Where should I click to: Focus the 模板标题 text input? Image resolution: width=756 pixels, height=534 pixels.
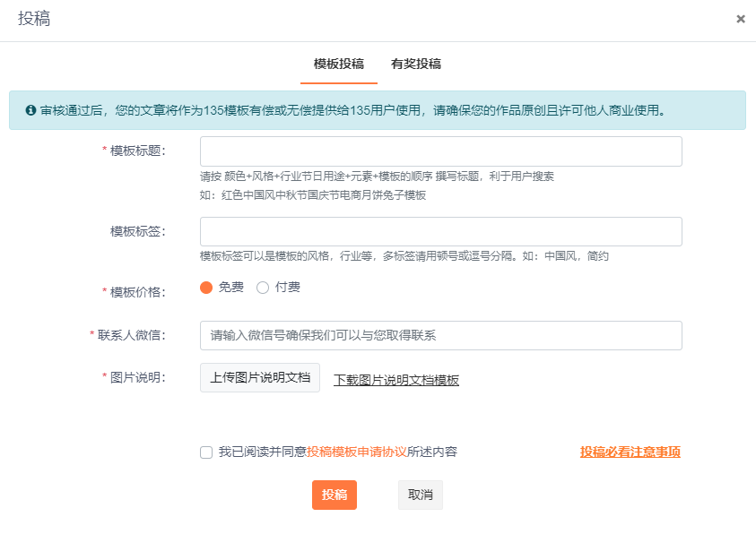pos(440,151)
